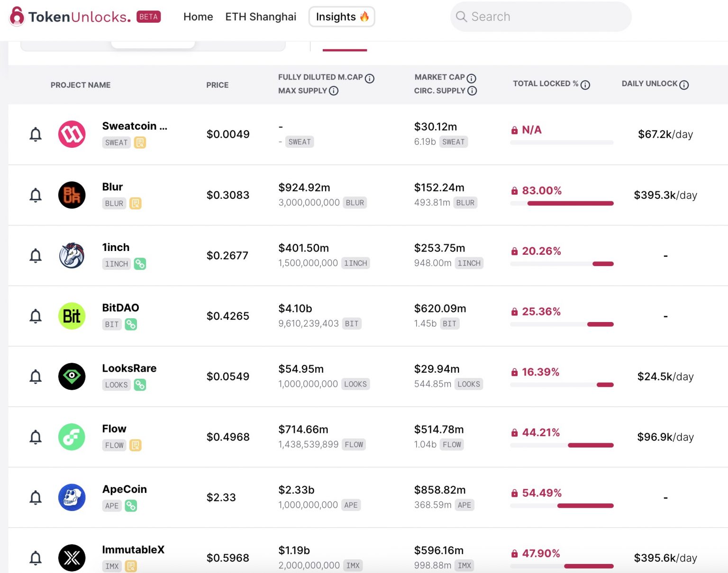Image resolution: width=728 pixels, height=573 pixels.
Task: Click Blur's 83.00% locked progress bar
Action: [x=562, y=204]
